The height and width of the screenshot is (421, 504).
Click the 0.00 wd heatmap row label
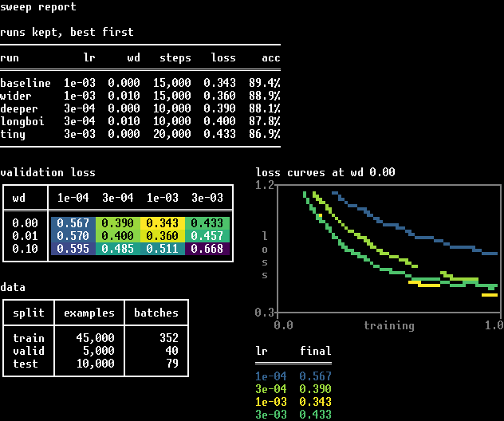click(x=26, y=223)
